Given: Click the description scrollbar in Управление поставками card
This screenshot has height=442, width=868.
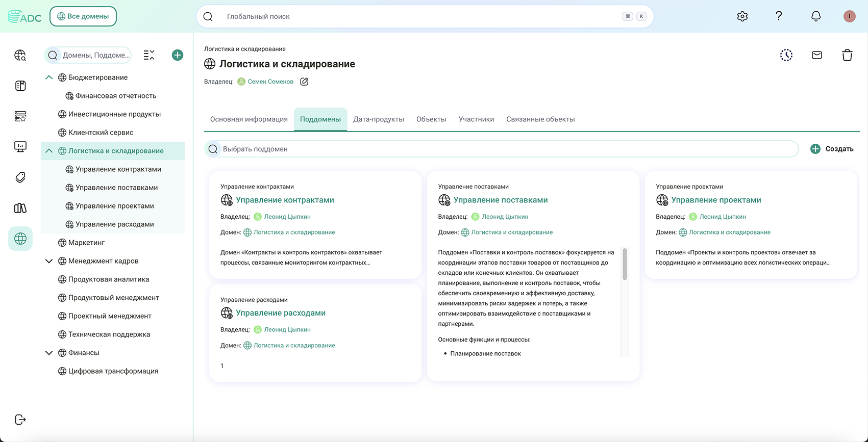Looking at the screenshot, I should pyautogui.click(x=625, y=265).
